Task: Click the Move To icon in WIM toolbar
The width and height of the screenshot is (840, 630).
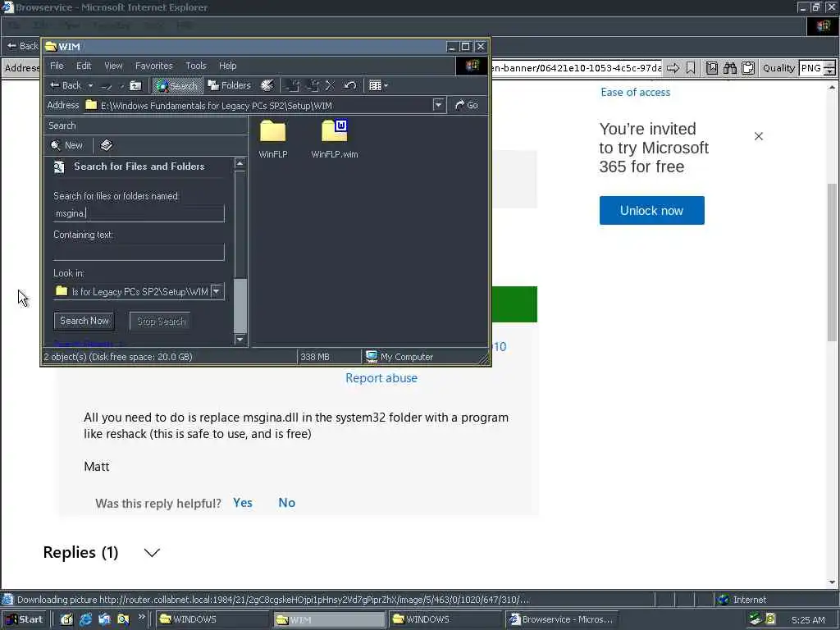Action: coord(293,85)
